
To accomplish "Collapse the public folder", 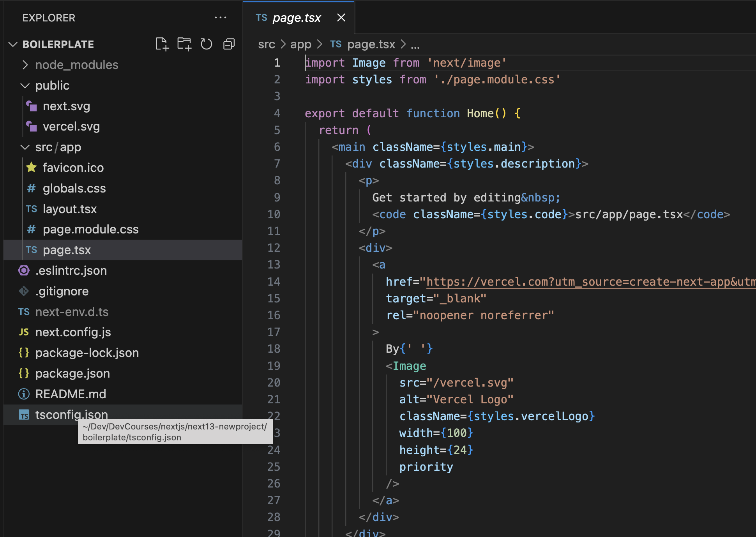I will (x=25, y=85).
